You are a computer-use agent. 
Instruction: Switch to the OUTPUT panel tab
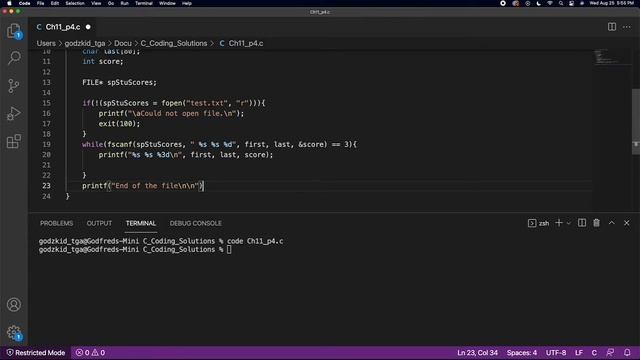pyautogui.click(x=99, y=223)
